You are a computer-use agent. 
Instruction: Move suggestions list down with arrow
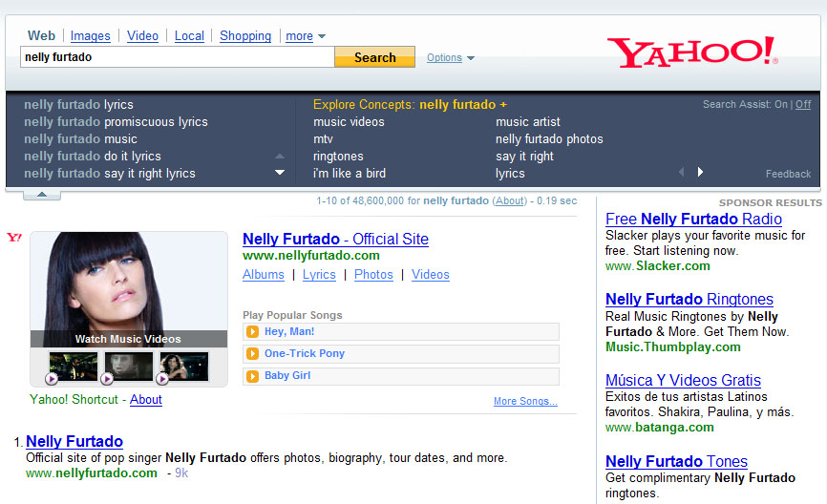click(280, 173)
